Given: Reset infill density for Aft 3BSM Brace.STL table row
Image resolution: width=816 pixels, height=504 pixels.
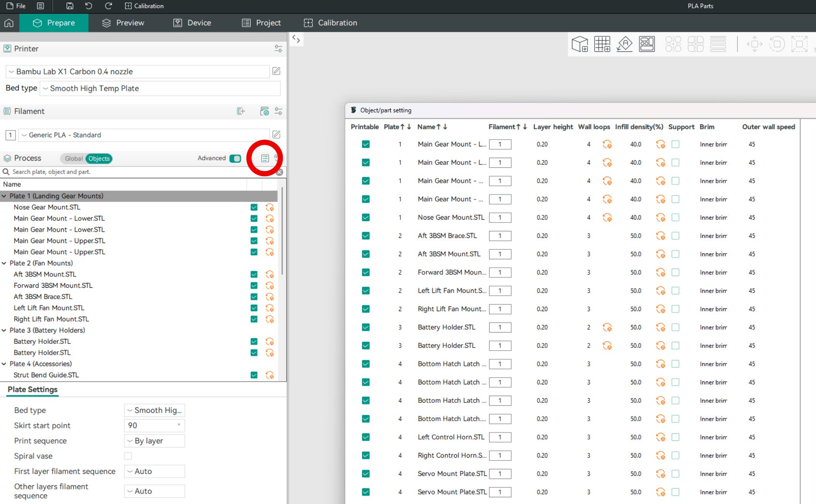Looking at the screenshot, I should pos(661,236).
